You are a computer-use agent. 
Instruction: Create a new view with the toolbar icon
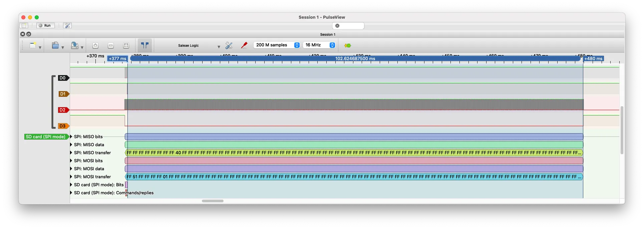click(x=33, y=45)
